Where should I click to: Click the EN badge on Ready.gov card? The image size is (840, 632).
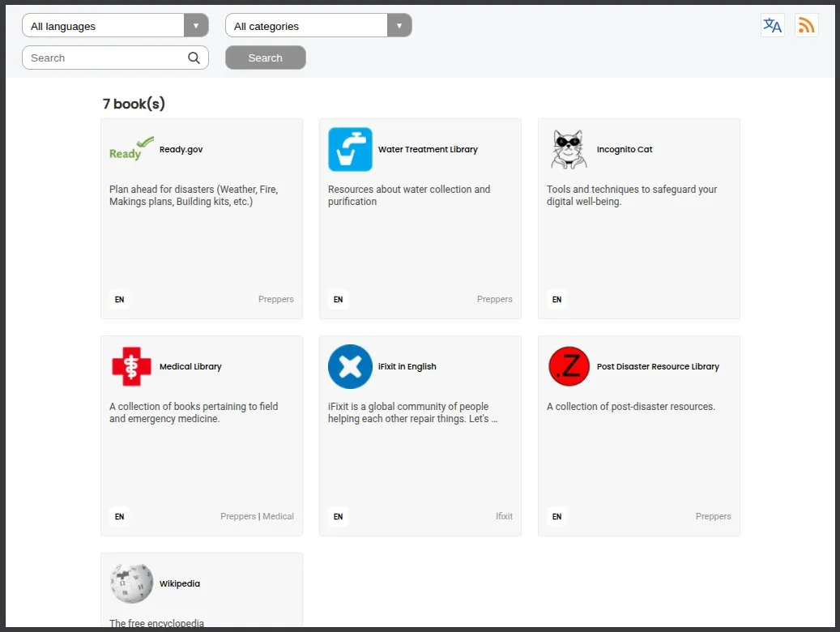pyautogui.click(x=119, y=299)
